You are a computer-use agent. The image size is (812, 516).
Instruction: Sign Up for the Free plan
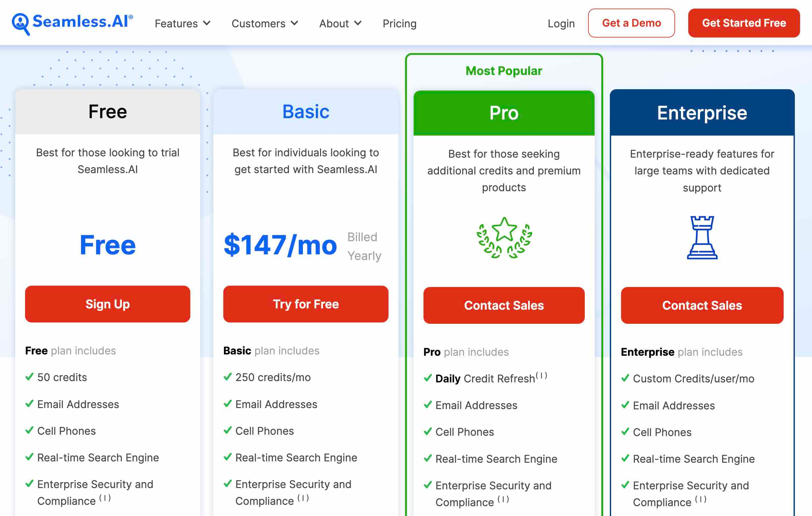(x=108, y=304)
